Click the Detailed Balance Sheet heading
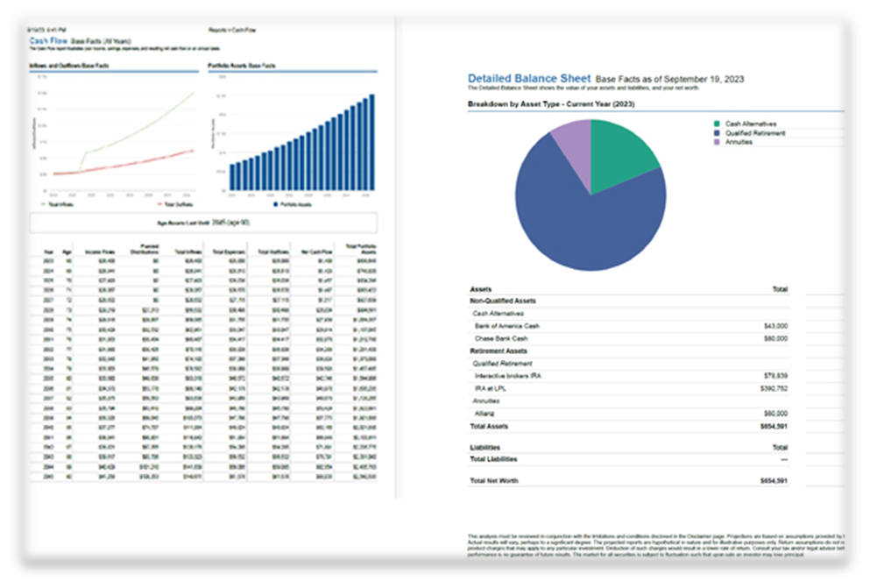Image resolution: width=870 pixels, height=588 pixels. click(x=528, y=79)
